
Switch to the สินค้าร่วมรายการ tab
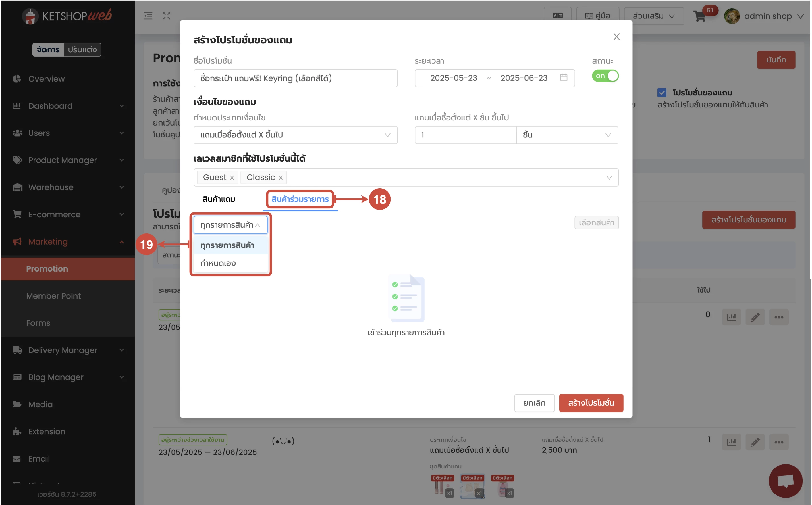(x=299, y=199)
